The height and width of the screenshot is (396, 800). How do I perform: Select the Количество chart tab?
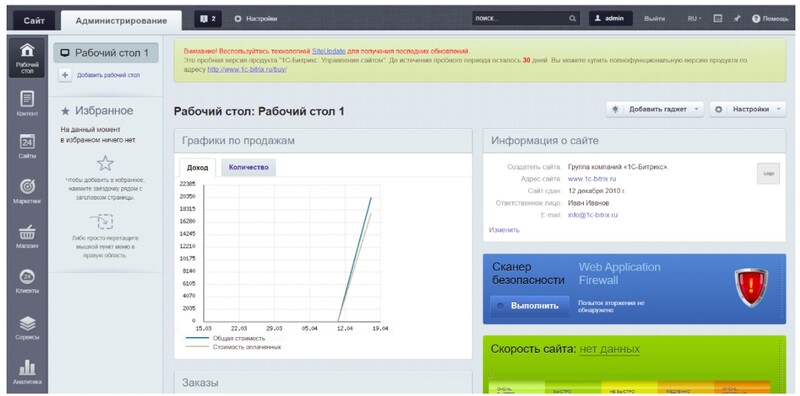click(248, 167)
